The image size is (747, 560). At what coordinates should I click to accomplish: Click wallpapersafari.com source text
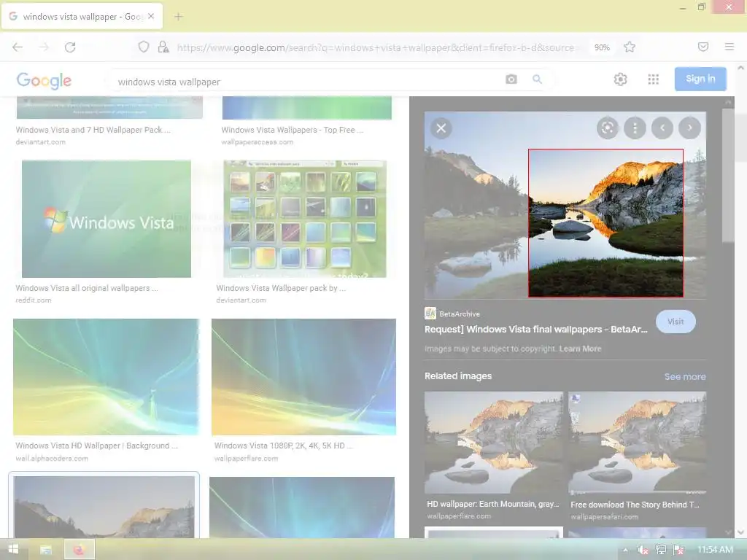tap(605, 517)
